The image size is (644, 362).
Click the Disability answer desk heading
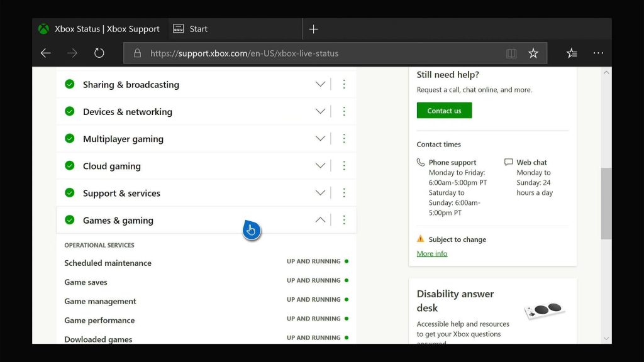[455, 301]
